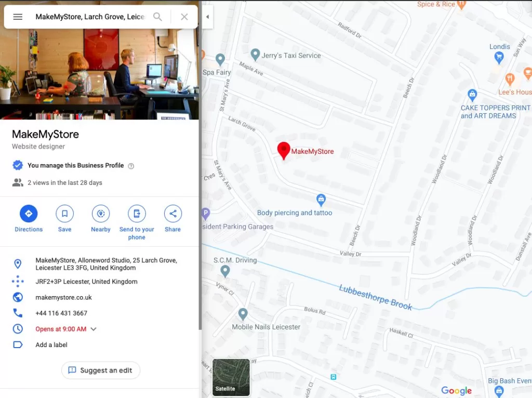Viewport: 532px width, 398px height.
Task: Select phone number +44 116 431 3667
Action: pyautogui.click(x=61, y=313)
